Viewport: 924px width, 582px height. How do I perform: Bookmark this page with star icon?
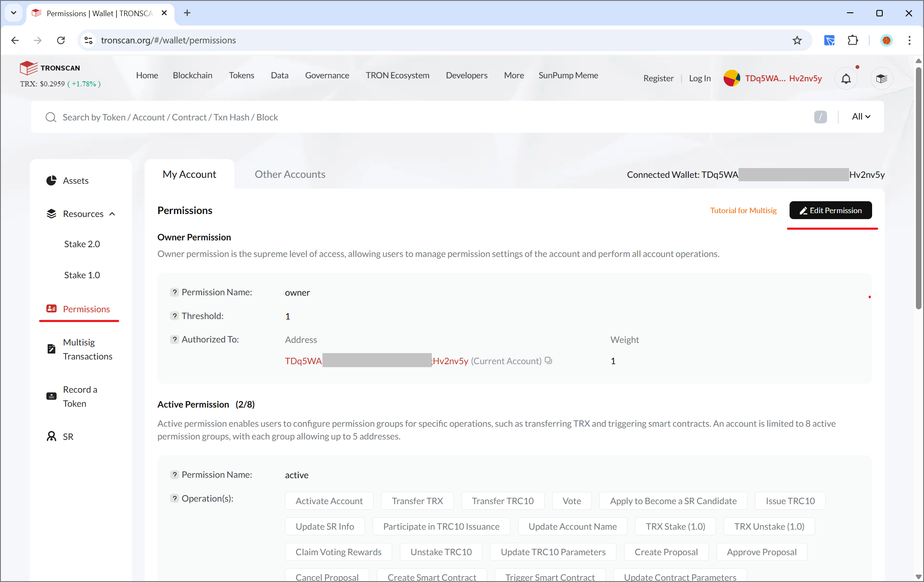(797, 40)
